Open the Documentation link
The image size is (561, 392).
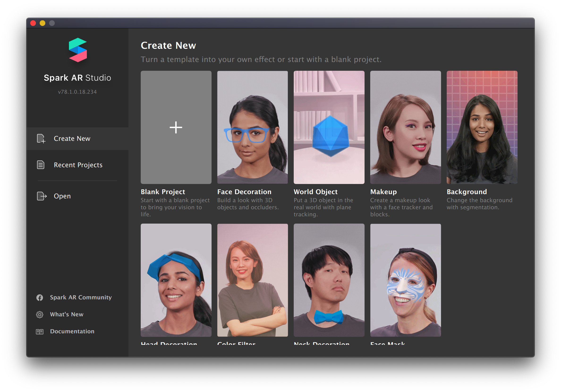72,331
